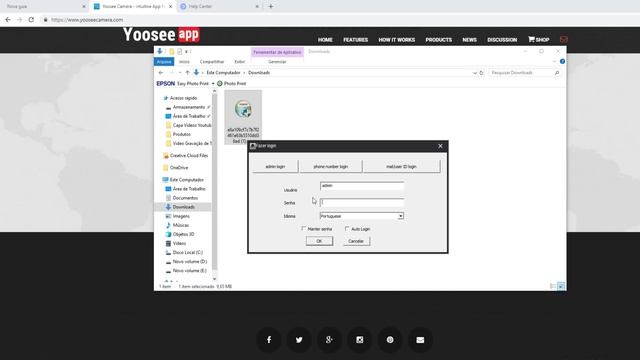
Task: Open Capa Vídeos Youtube folder
Action: (189, 125)
